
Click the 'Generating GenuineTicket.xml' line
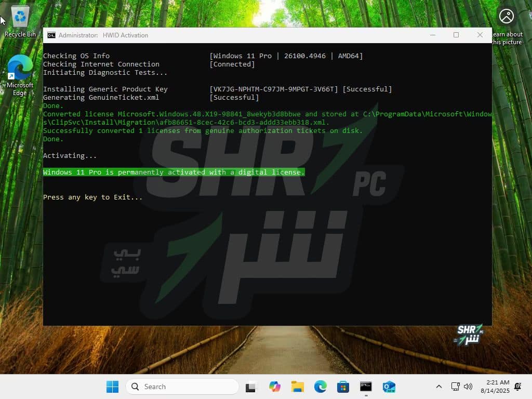tap(101, 98)
